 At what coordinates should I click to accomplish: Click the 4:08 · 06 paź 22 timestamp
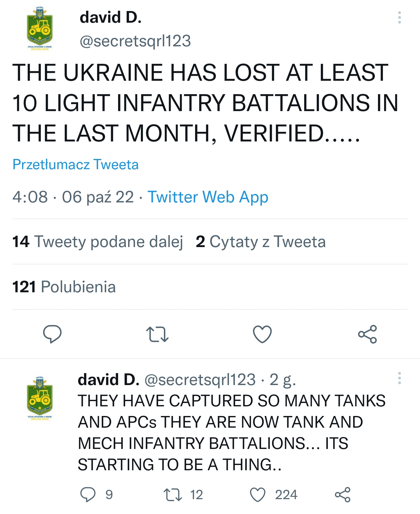coord(73,197)
